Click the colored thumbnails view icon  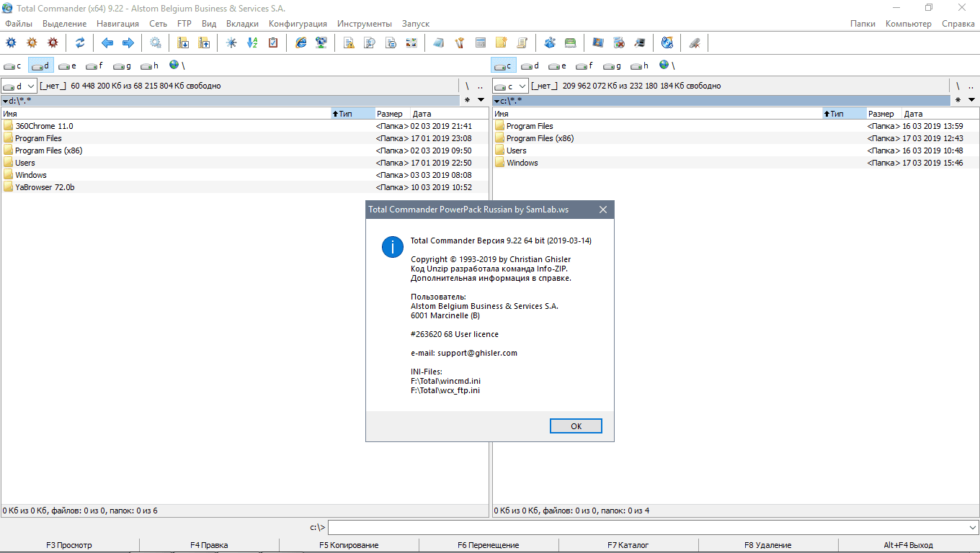411,43
